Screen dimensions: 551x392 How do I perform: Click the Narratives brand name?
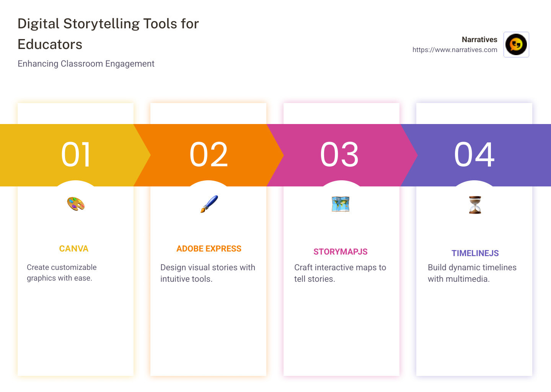479,39
